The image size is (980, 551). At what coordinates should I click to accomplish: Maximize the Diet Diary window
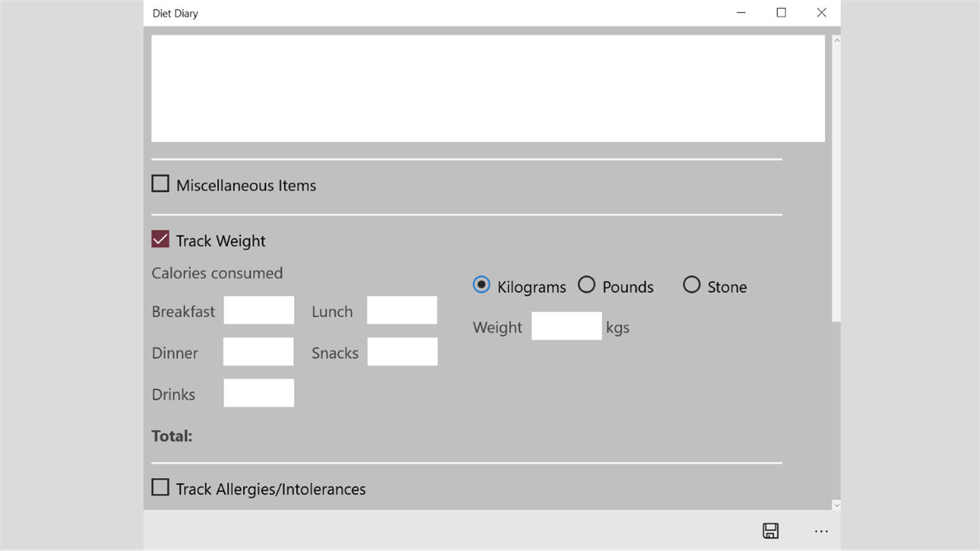pyautogui.click(x=781, y=13)
